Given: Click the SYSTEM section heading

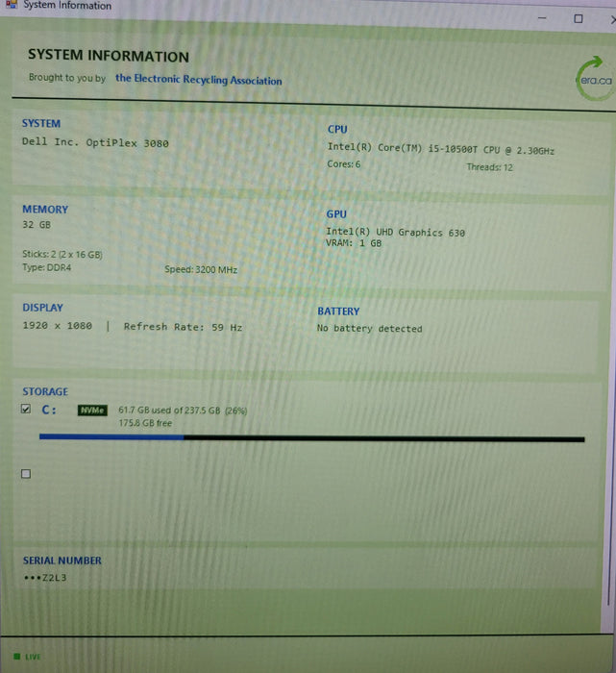Looking at the screenshot, I should (x=41, y=124).
